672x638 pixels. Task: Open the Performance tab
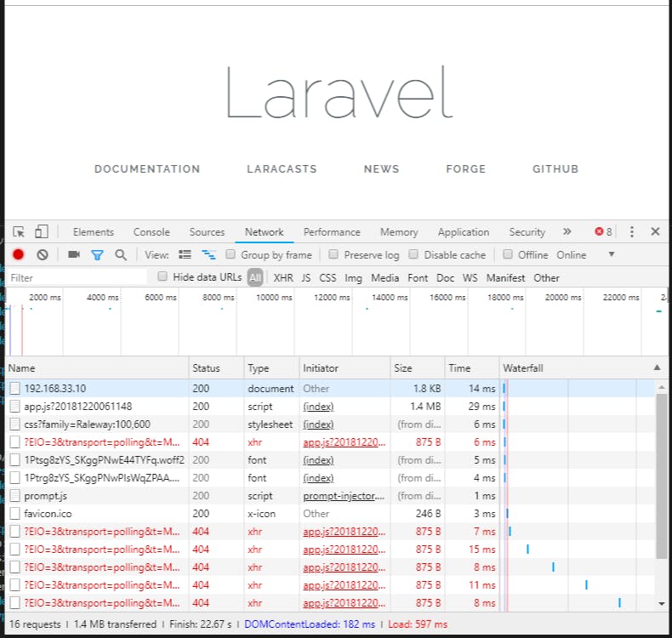(332, 231)
